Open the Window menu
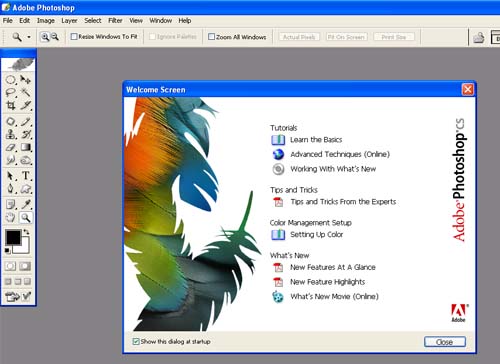 (160, 21)
